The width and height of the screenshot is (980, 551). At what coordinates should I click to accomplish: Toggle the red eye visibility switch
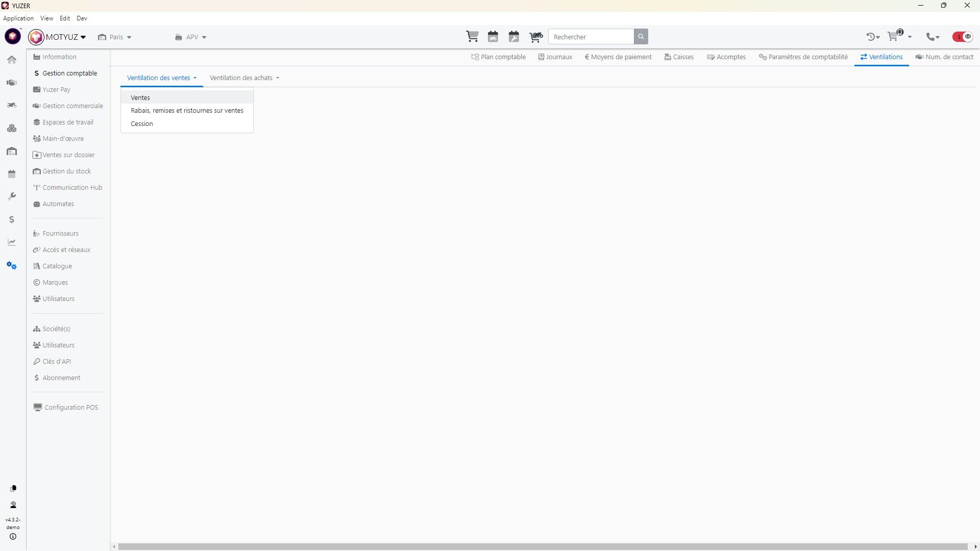click(963, 37)
